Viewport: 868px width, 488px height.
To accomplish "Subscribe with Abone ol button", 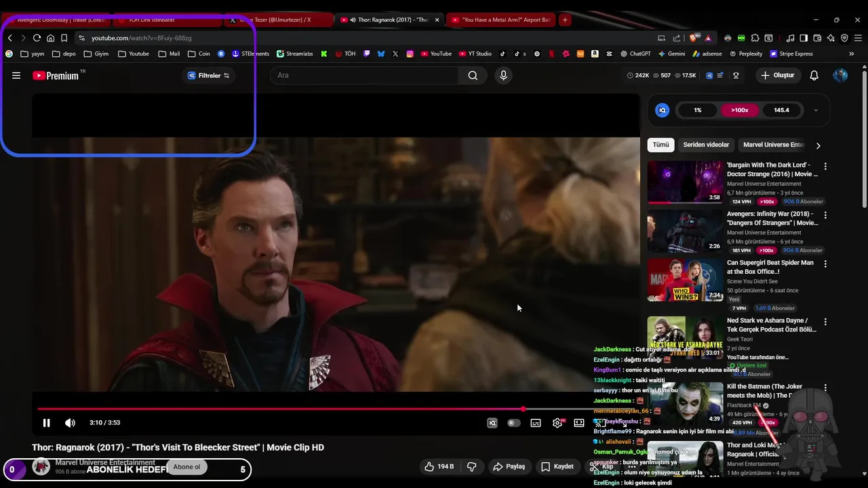I will 187,467.
